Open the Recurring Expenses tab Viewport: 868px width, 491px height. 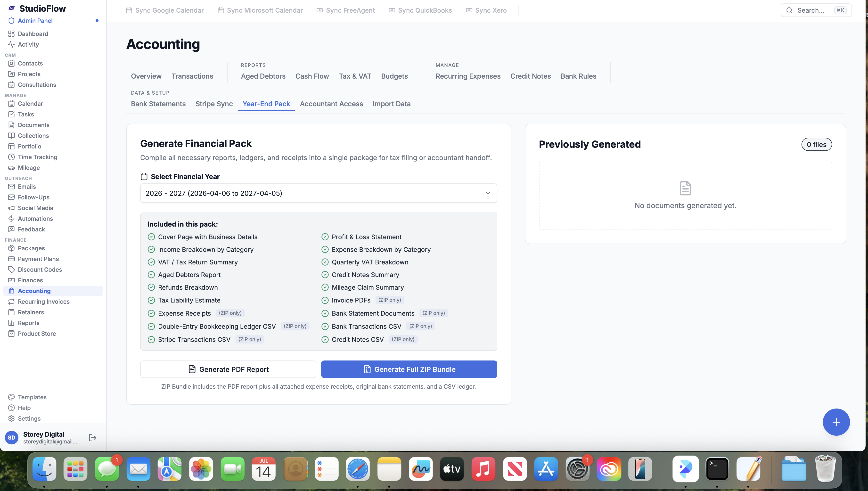click(468, 76)
